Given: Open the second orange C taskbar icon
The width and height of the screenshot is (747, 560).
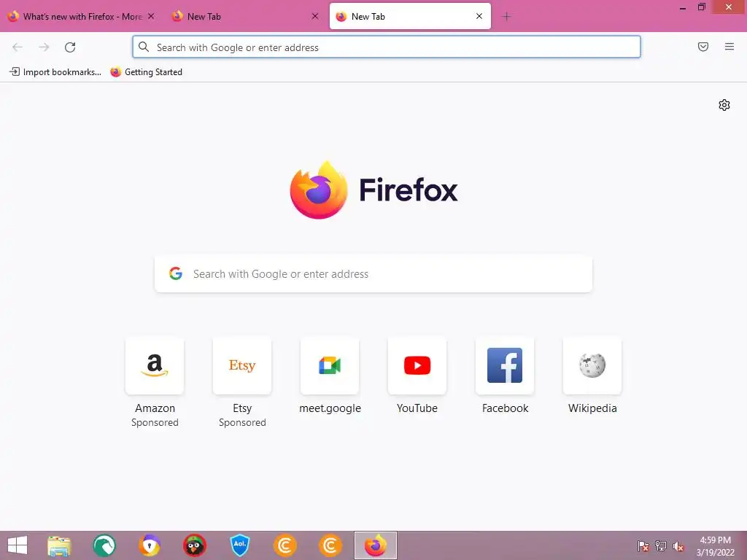Looking at the screenshot, I should tap(330, 545).
